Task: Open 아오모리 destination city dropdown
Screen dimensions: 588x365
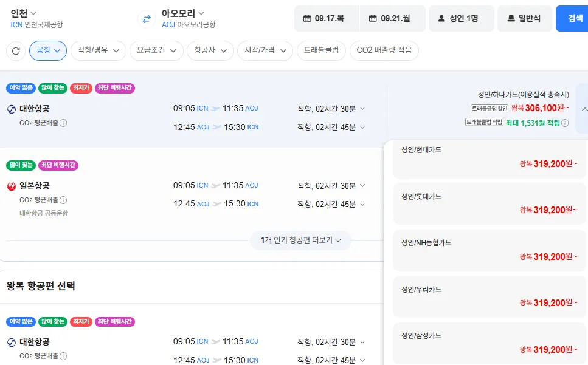Action: 182,13
